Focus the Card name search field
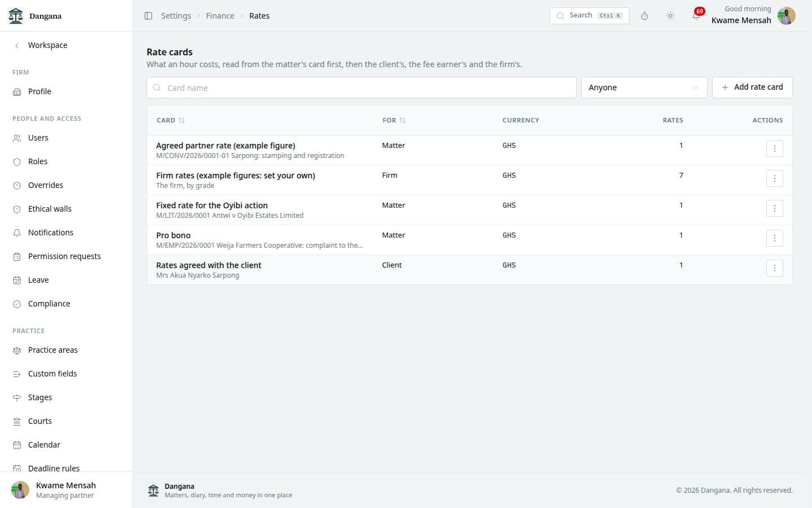This screenshot has height=508, width=812. tap(361, 87)
